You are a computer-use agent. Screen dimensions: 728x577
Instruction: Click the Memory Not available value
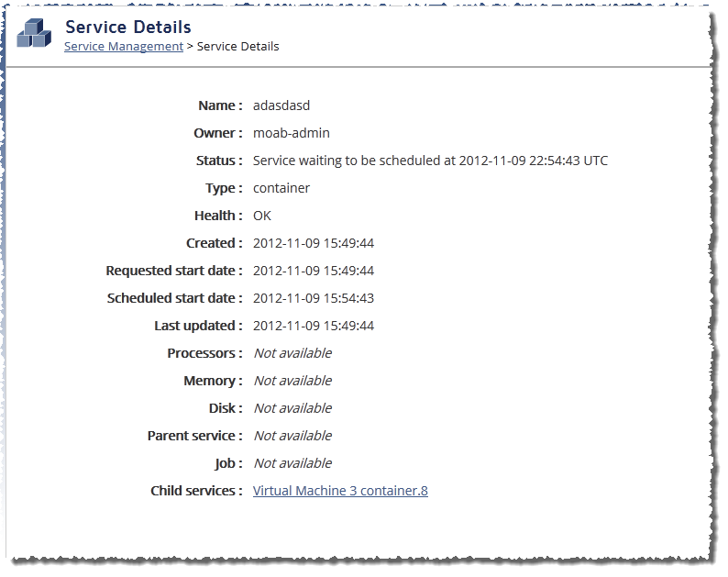[293, 381]
